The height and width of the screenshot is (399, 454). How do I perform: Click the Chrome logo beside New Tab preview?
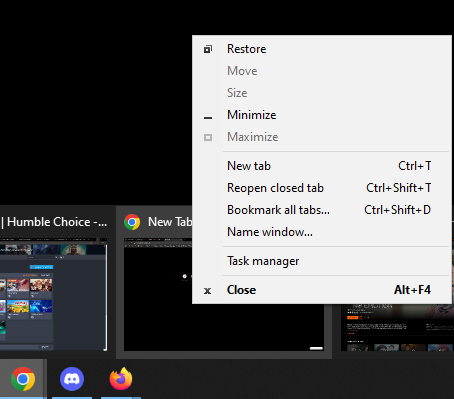132,222
